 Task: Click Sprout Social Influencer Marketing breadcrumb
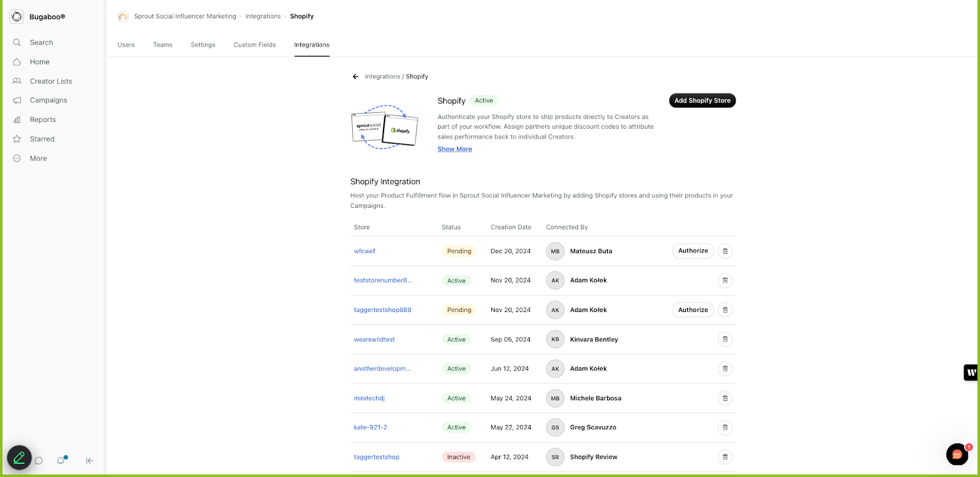pyautogui.click(x=185, y=17)
